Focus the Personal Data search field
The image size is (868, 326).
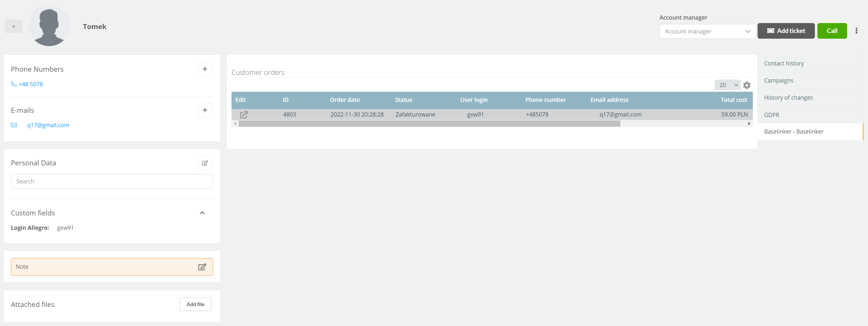click(112, 181)
